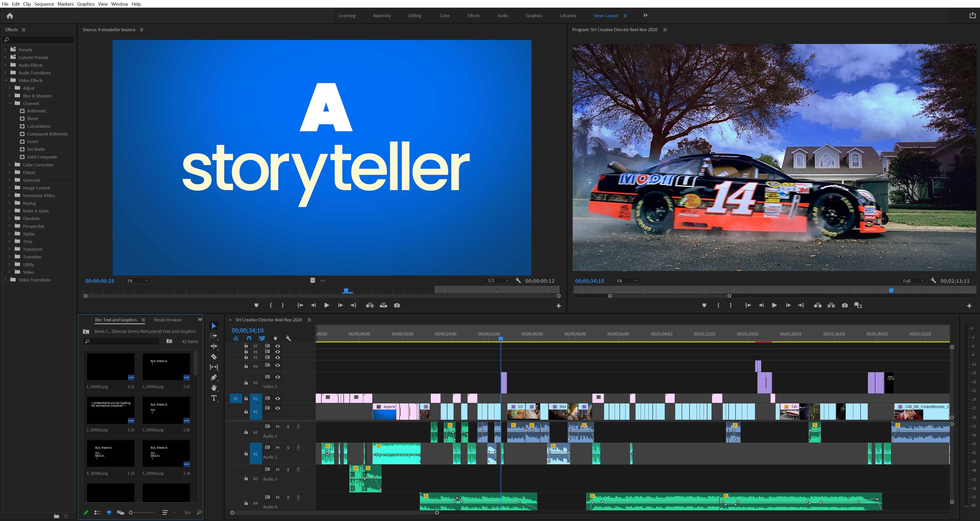Click Export Frame camera in Program monitor
The image size is (980, 521).
(x=844, y=305)
